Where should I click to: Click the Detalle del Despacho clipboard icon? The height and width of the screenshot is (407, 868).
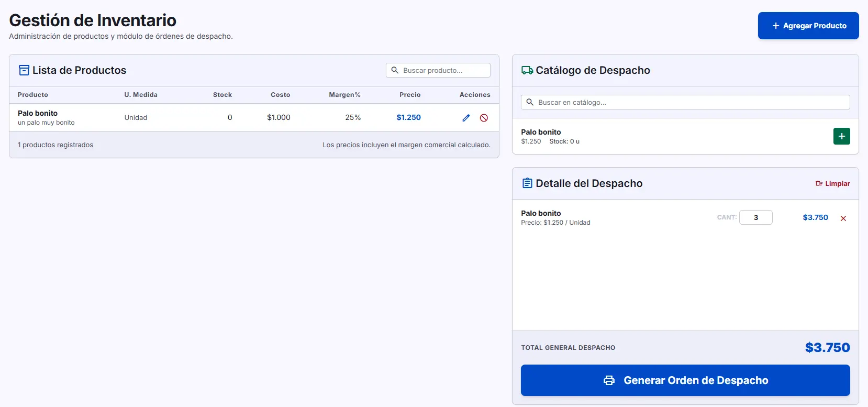point(527,183)
